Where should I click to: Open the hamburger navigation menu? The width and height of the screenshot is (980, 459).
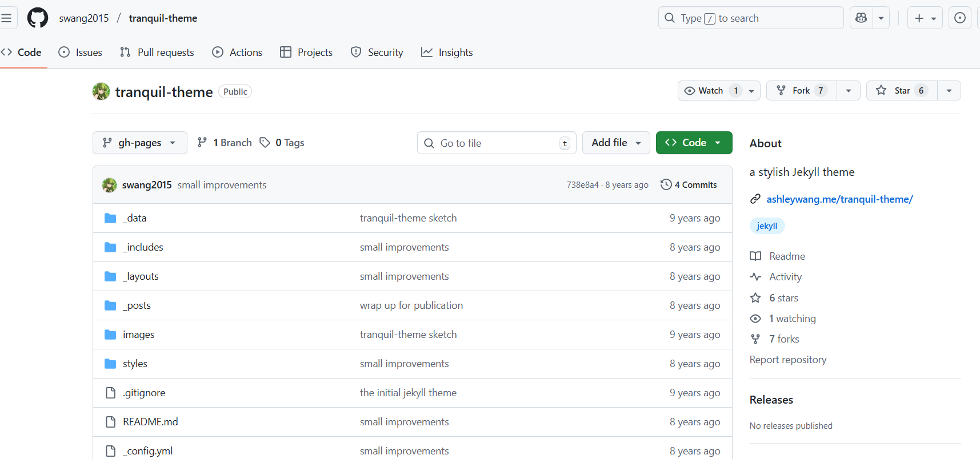(x=7, y=18)
